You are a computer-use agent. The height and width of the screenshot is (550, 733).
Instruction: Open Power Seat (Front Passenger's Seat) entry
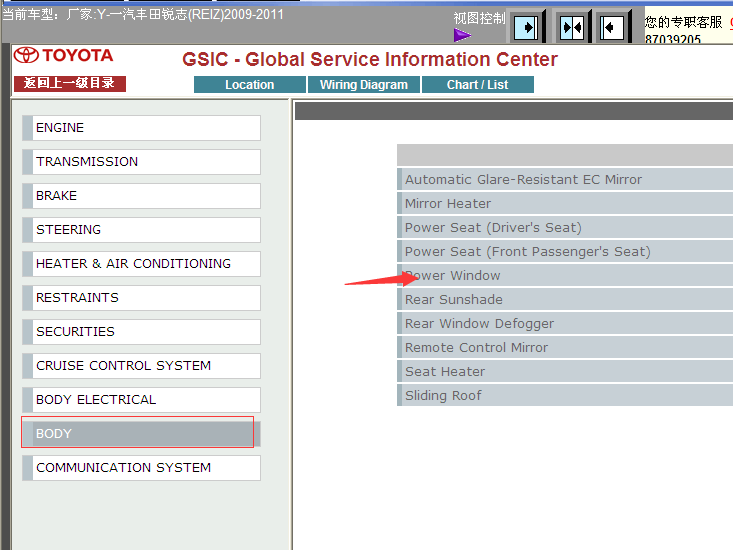click(x=565, y=251)
